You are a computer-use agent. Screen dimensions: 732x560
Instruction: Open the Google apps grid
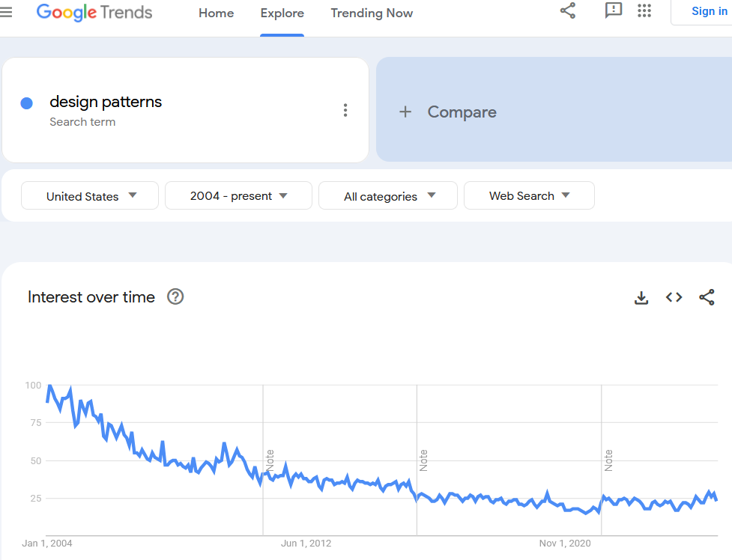(x=644, y=11)
